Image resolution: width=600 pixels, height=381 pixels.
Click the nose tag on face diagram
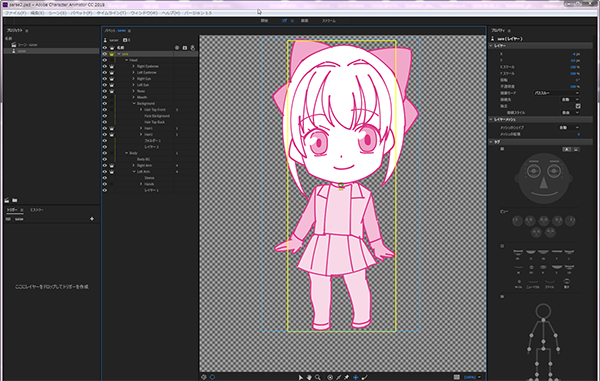543,182
